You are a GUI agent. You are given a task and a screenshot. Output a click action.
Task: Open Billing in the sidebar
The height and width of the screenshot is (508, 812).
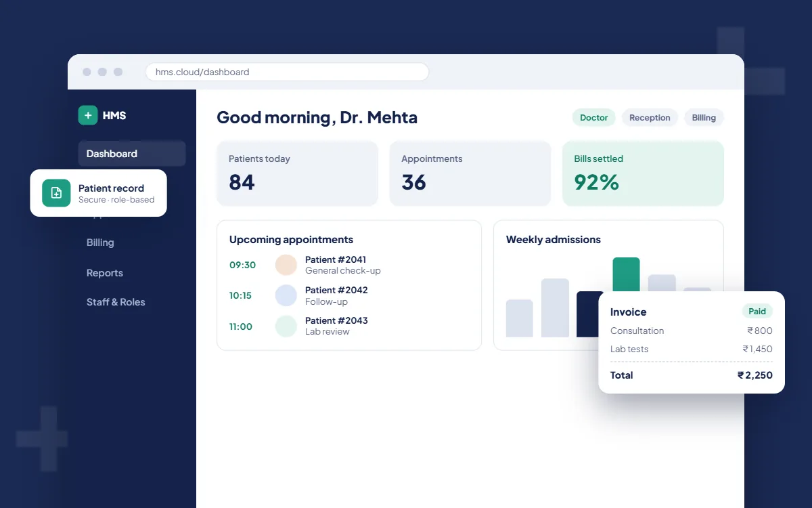pos(100,242)
